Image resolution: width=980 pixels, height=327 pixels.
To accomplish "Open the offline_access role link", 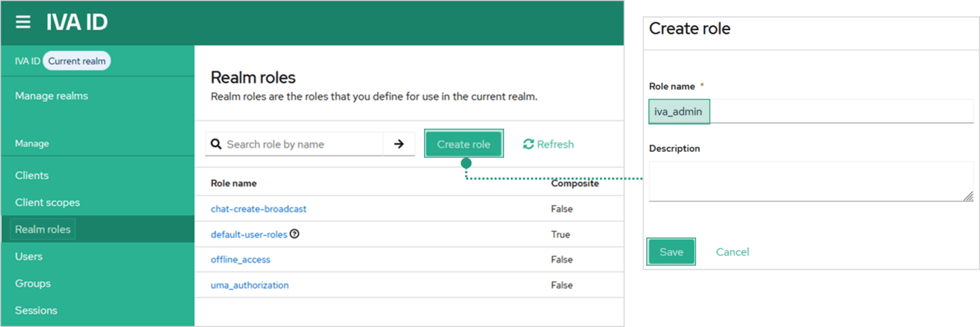I will pyautogui.click(x=240, y=260).
